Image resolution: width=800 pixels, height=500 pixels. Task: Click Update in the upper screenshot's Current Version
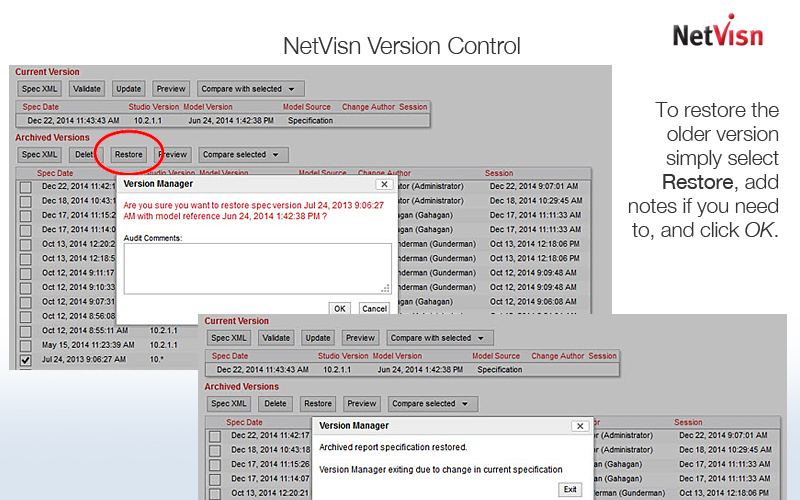pyautogui.click(x=128, y=89)
